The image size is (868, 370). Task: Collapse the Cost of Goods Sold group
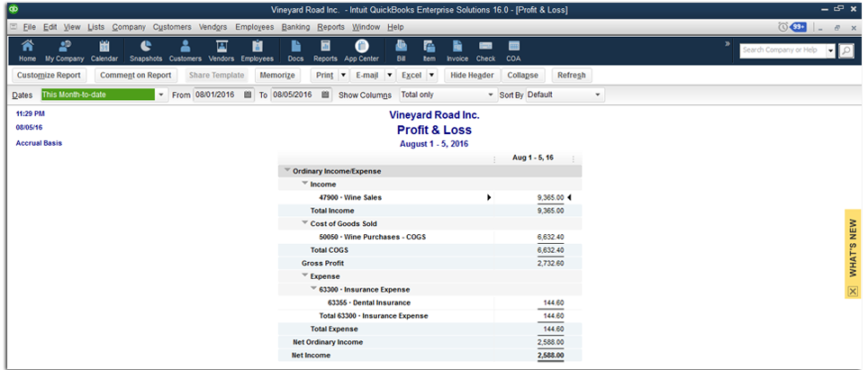click(x=304, y=223)
